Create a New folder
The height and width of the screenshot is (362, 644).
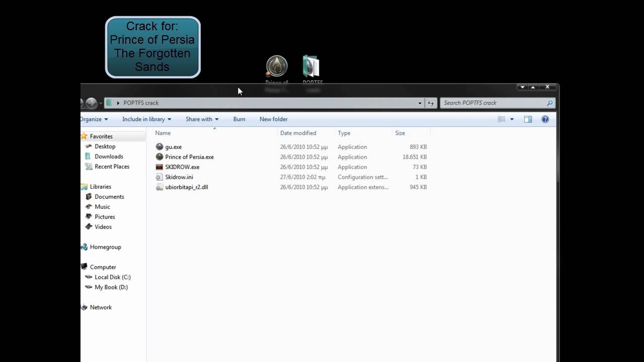click(x=273, y=119)
